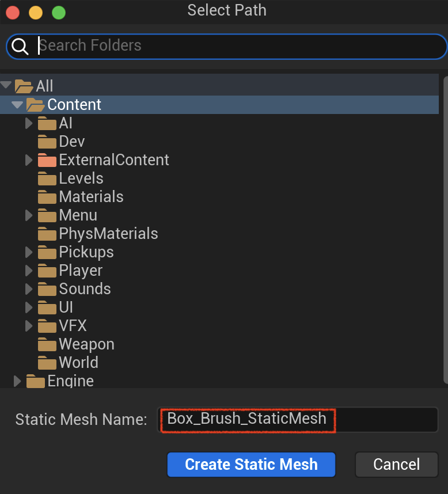448x494 pixels.
Task: Select the Weapon folder icon
Action: pos(47,344)
